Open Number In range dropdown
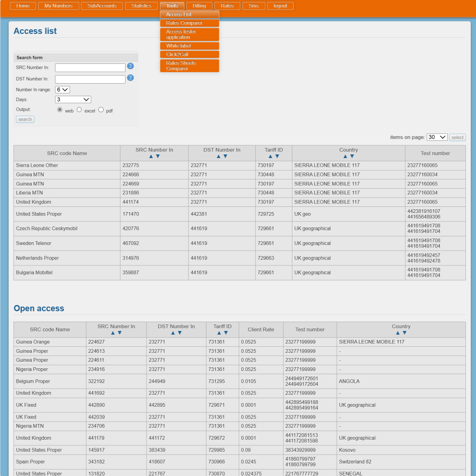 [x=63, y=90]
